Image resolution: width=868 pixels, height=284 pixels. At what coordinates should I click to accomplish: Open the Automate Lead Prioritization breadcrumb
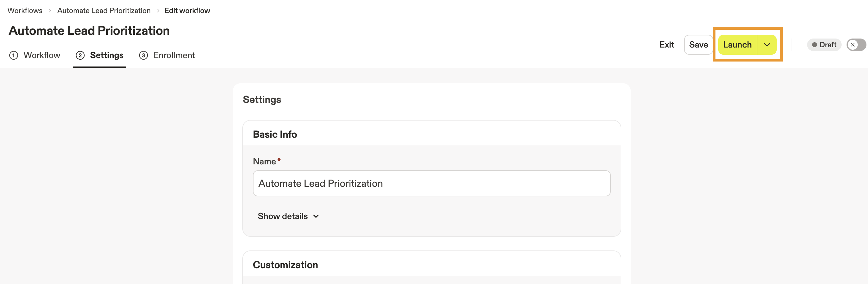pos(104,11)
